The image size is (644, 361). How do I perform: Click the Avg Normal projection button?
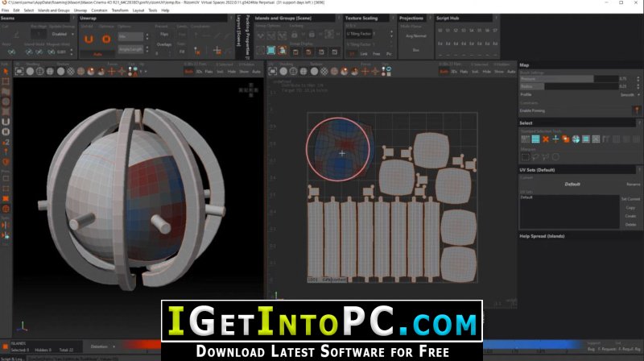[x=415, y=36]
